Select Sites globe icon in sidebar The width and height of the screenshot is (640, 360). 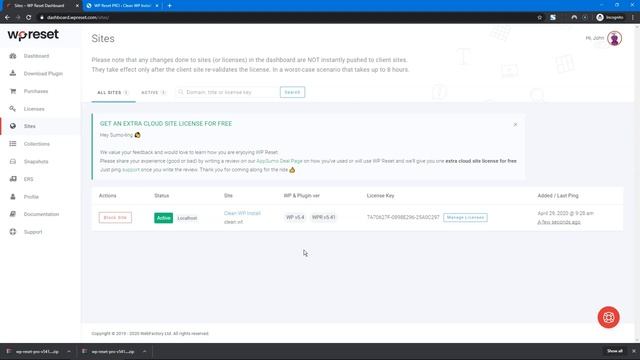pyautogui.click(x=13, y=126)
